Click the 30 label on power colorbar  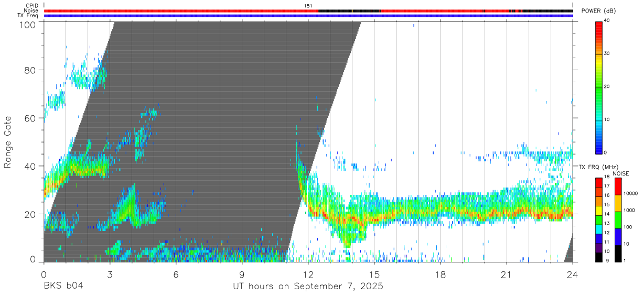point(606,53)
